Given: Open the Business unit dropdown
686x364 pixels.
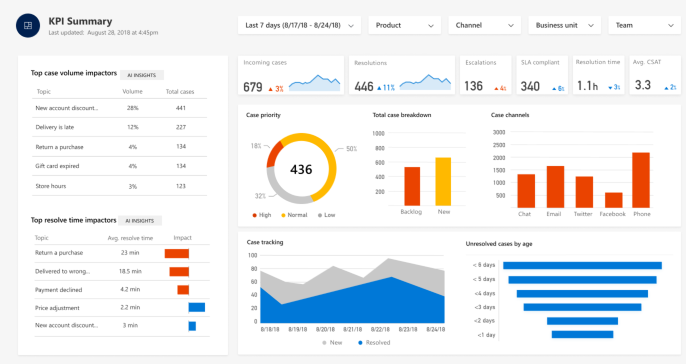Looking at the screenshot, I should tap(564, 25).
